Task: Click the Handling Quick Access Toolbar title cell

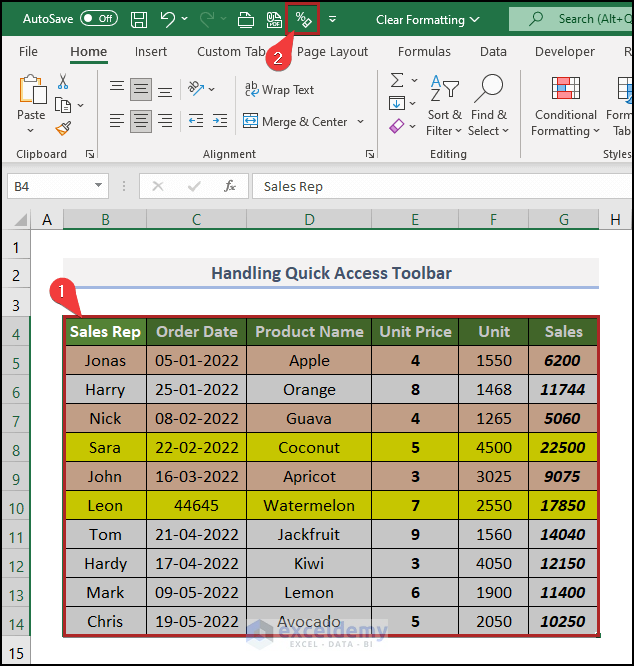Action: (331, 273)
